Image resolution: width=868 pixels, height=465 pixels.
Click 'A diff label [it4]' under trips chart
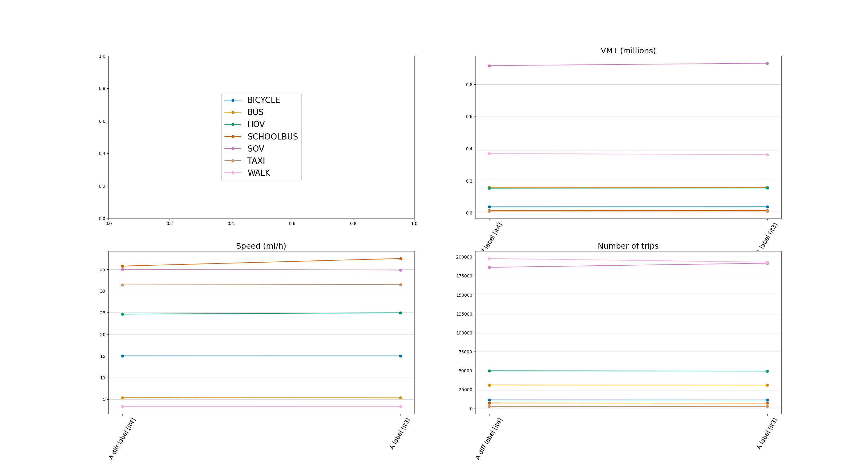click(x=489, y=439)
